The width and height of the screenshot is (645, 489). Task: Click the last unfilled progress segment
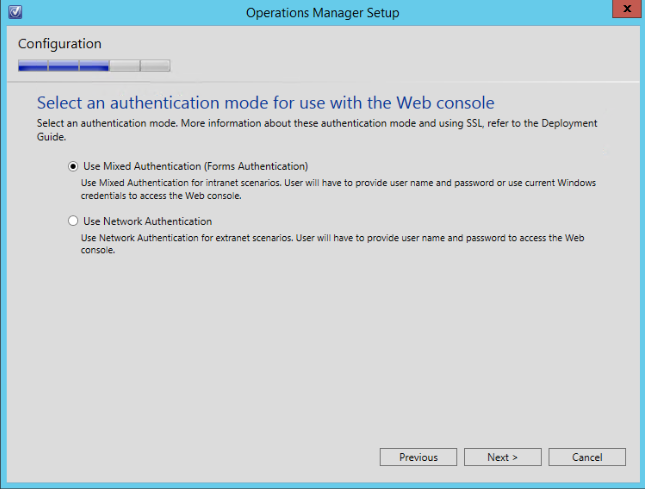pyautogui.click(x=155, y=66)
